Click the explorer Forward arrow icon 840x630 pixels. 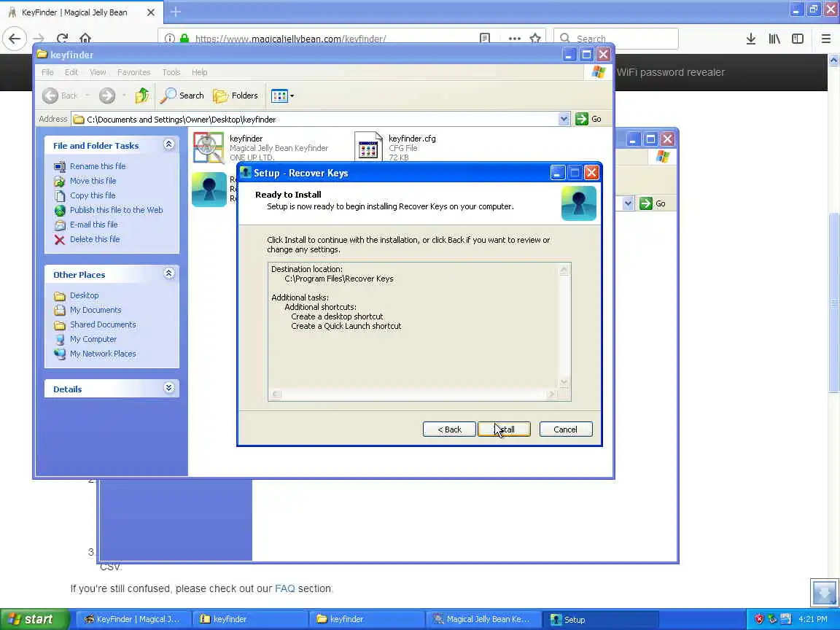pyautogui.click(x=107, y=96)
